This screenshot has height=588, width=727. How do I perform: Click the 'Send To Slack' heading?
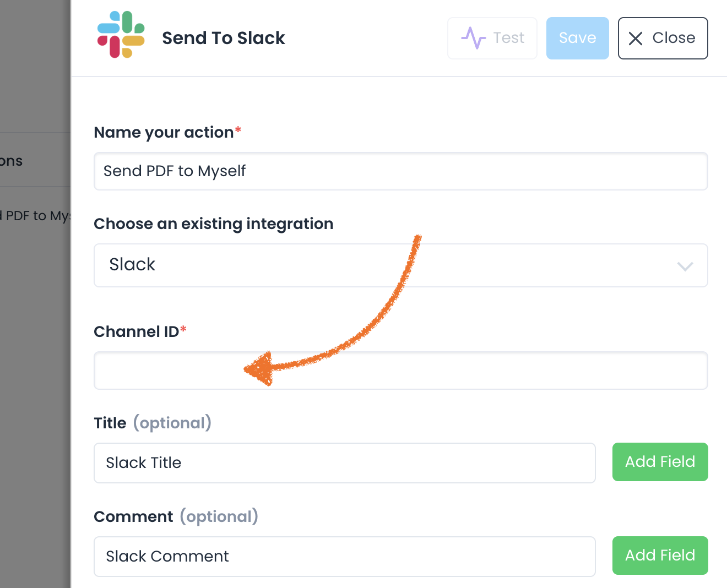(x=223, y=38)
